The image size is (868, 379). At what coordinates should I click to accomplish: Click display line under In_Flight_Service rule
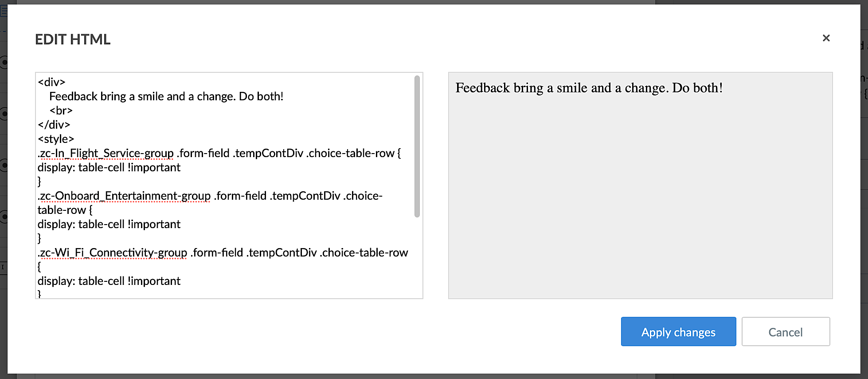pyautogui.click(x=109, y=168)
